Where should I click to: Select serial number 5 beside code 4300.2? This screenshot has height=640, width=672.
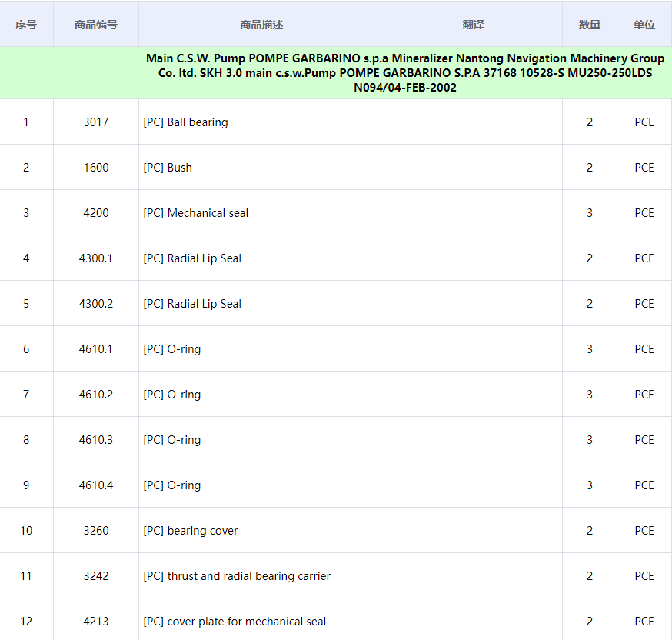26,304
